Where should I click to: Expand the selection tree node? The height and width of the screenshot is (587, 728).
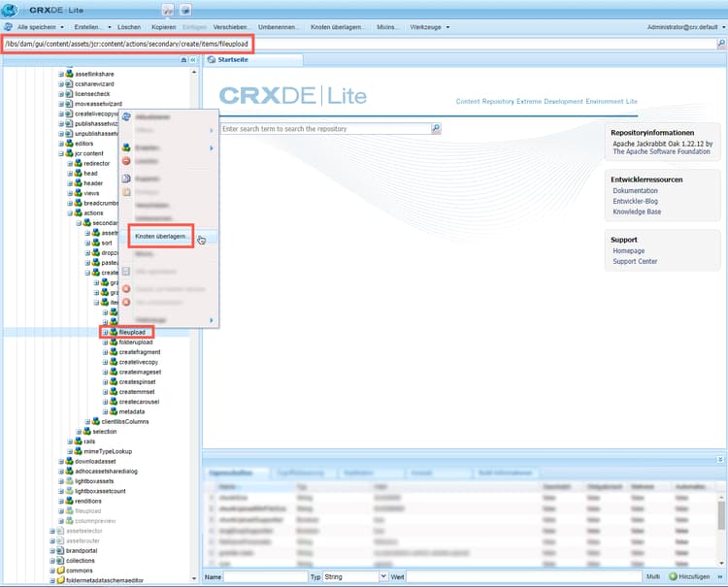(x=79, y=432)
